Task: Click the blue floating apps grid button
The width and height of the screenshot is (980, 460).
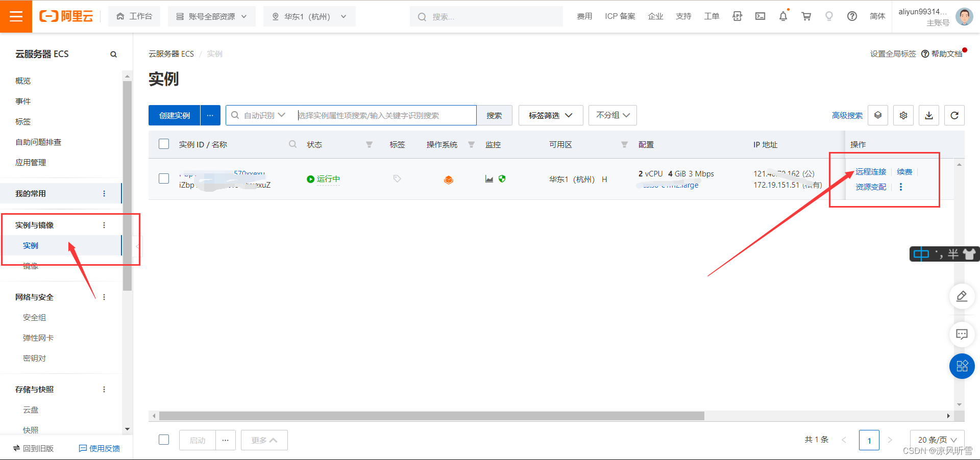Action: click(962, 366)
